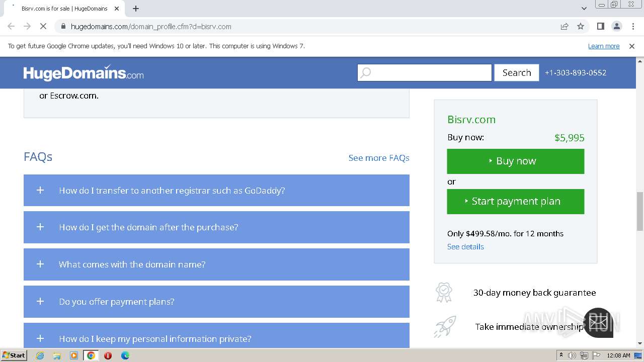This screenshot has height=362, width=644.
Task: Click the rocket immediate ownership icon
Action: (x=445, y=326)
